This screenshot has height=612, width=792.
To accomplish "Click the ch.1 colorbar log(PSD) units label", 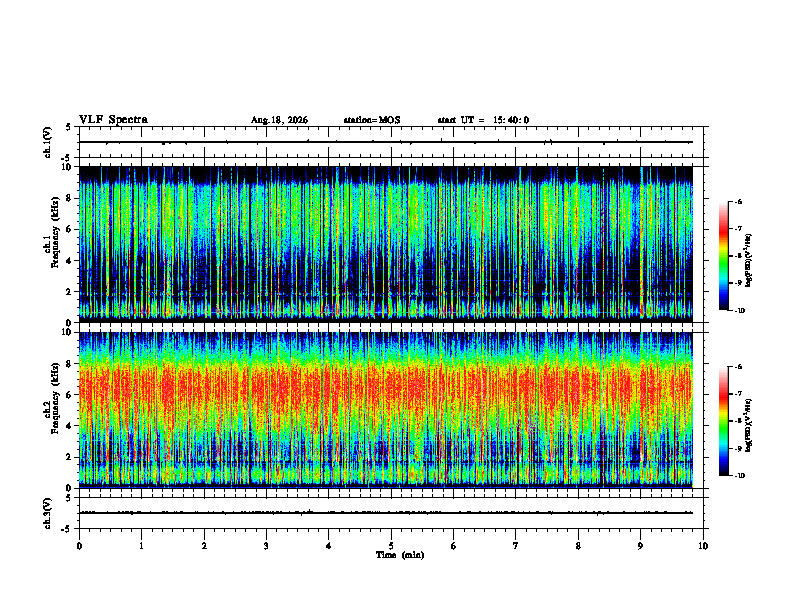I will coord(749,260).
